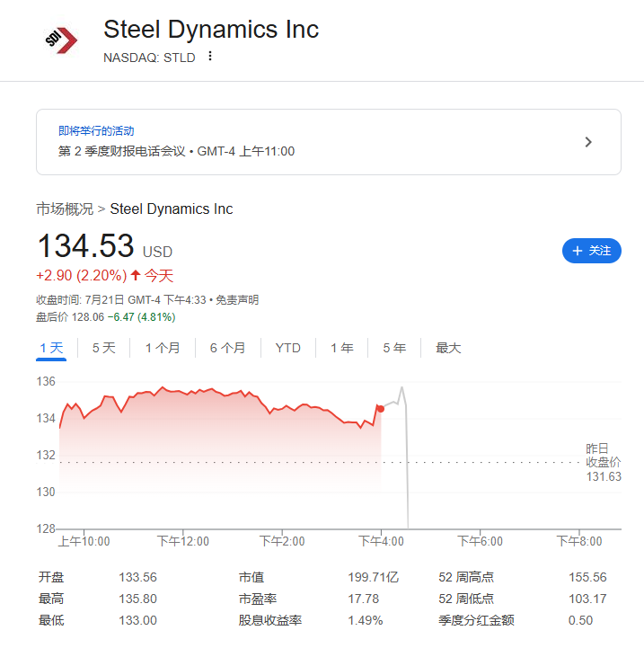Select the 最大 chart range tab
The image size is (644, 648).
tap(448, 348)
